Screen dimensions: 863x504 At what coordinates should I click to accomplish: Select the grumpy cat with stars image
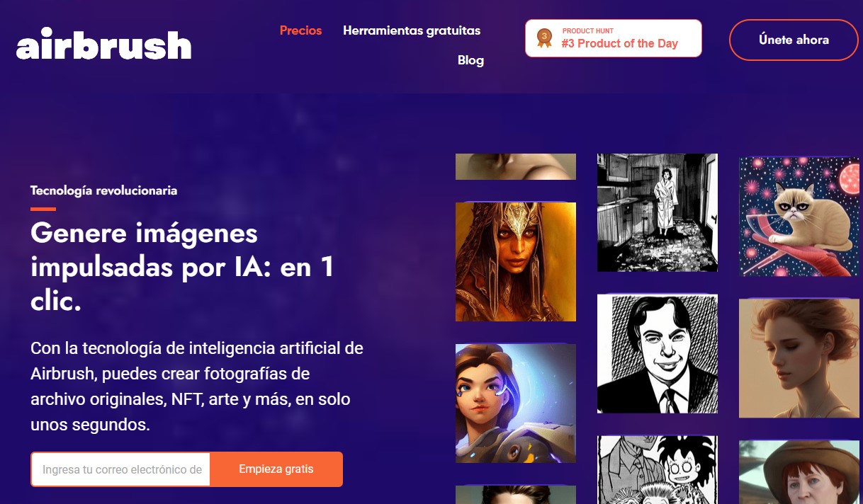[x=799, y=217]
